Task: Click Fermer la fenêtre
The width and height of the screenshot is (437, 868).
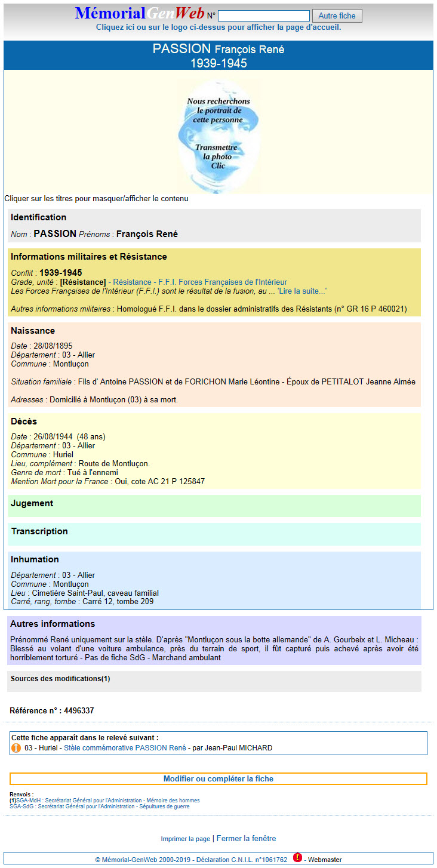Action: point(246,839)
